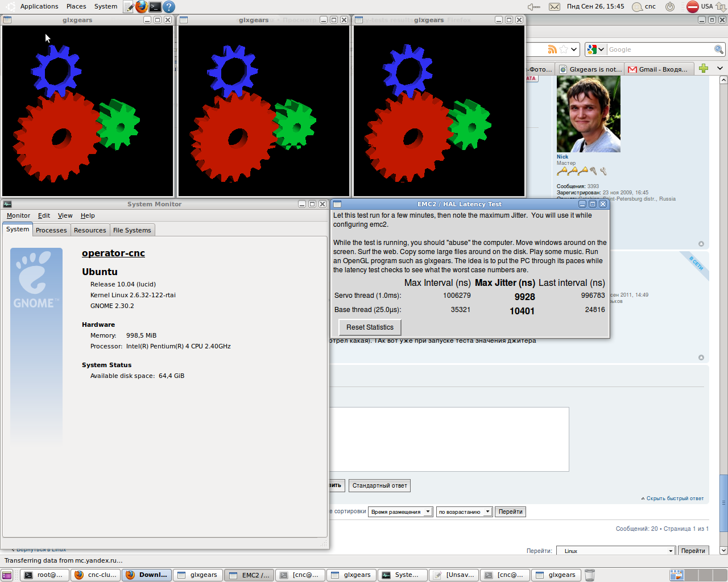Open the 'Время размещения' sort dropdown
The image size is (728, 582).
[400, 512]
